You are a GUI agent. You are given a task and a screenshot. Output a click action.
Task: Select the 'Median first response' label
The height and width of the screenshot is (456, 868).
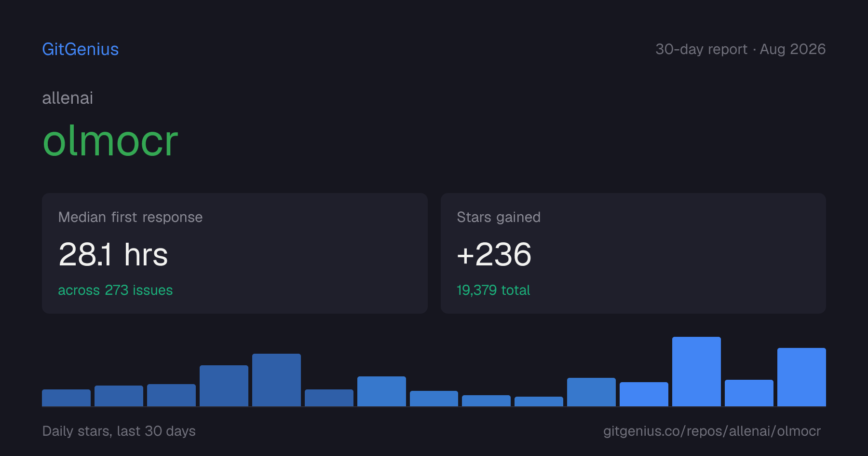coord(130,217)
